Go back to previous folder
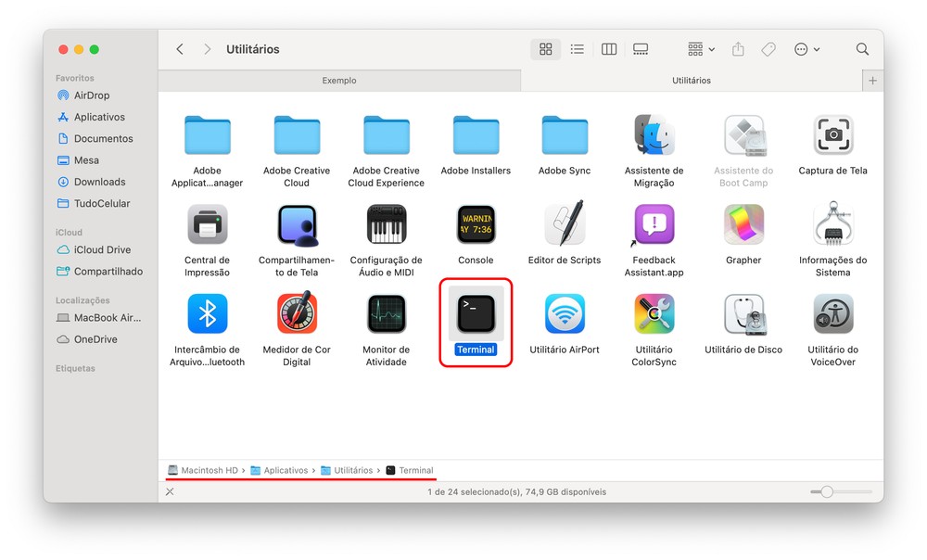The height and width of the screenshot is (560, 927). 180,49
